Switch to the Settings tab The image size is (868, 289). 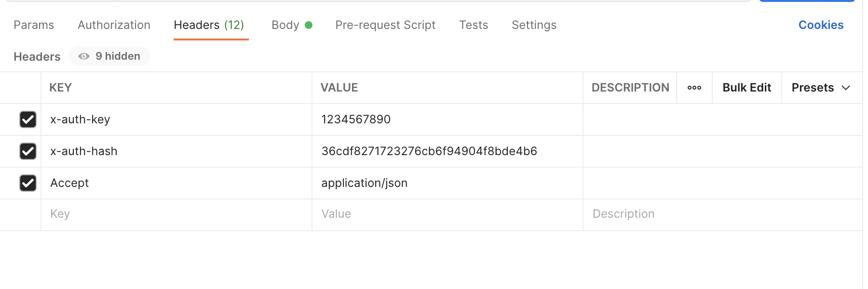[x=534, y=25]
